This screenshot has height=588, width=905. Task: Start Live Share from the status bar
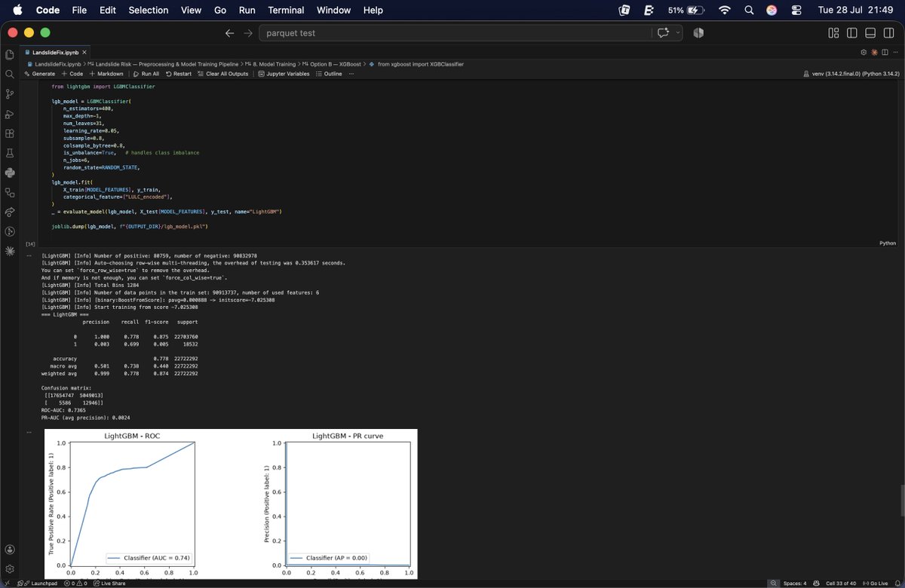pos(108,583)
